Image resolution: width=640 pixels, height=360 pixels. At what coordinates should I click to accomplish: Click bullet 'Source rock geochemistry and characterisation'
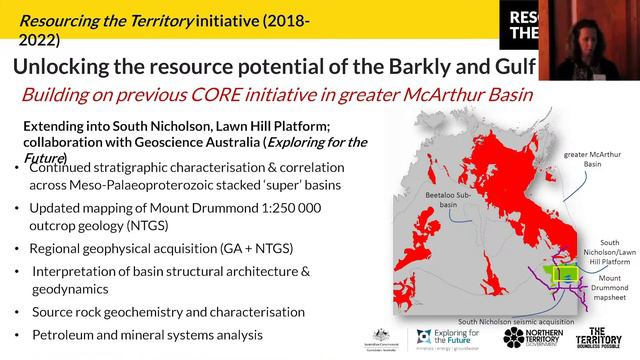[x=168, y=312]
